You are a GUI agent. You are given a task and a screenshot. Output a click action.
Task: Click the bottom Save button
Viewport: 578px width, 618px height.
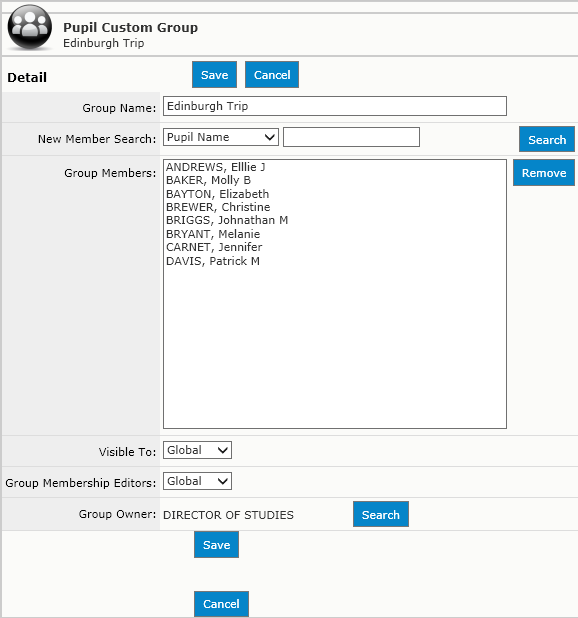pos(216,545)
